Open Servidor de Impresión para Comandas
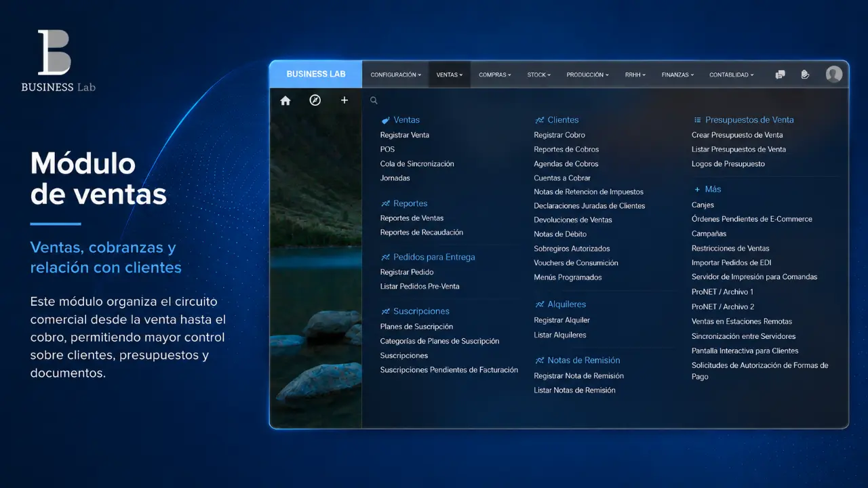Viewport: 868px width, 488px height. (755, 277)
